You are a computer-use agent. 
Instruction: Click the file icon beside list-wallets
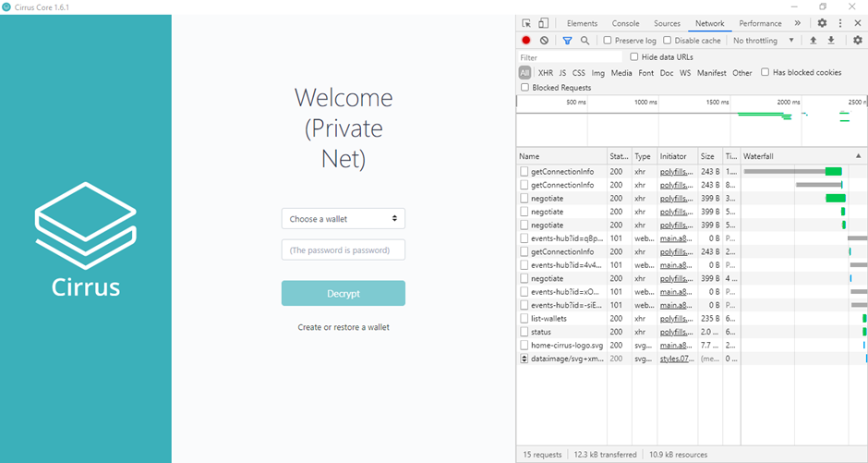click(524, 319)
